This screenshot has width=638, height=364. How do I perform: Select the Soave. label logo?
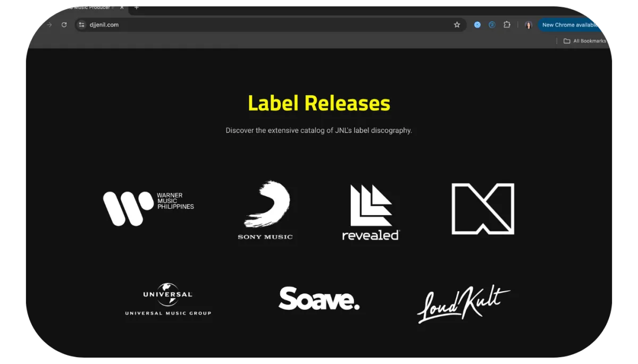pyautogui.click(x=319, y=299)
